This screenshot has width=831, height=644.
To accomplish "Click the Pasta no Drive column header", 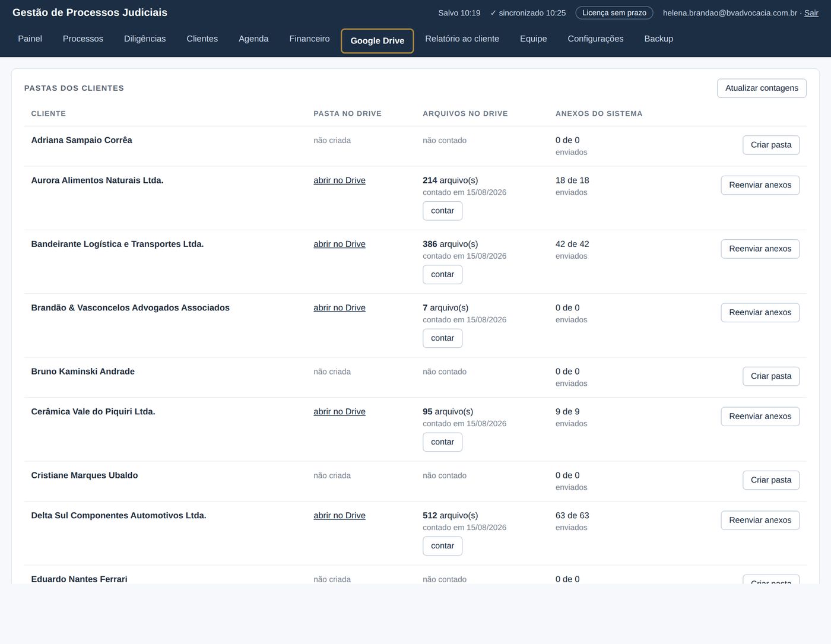I will coord(347,113).
